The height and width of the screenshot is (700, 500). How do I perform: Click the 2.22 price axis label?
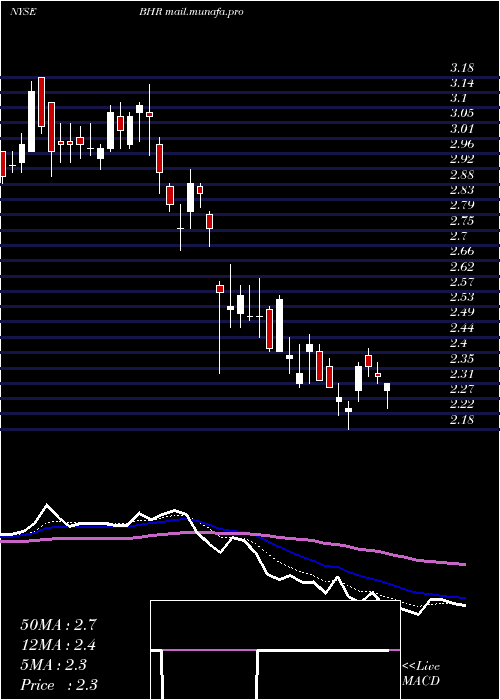pos(462,404)
